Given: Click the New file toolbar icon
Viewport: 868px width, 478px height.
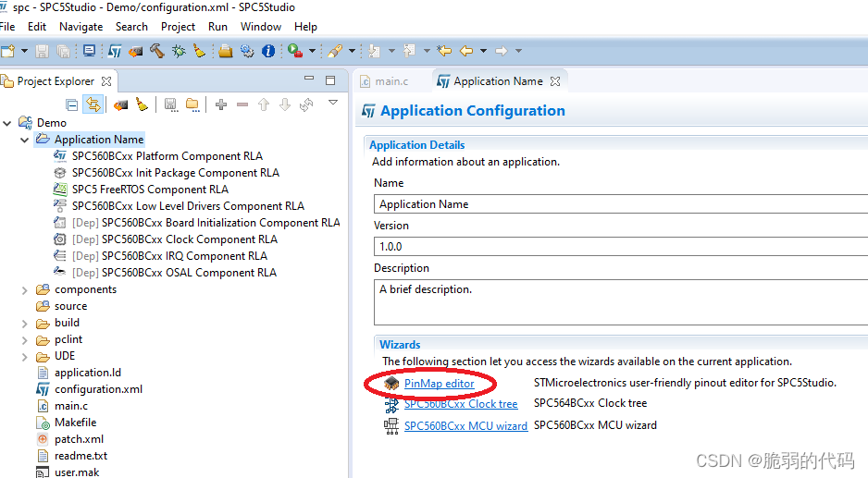Looking at the screenshot, I should [7, 52].
